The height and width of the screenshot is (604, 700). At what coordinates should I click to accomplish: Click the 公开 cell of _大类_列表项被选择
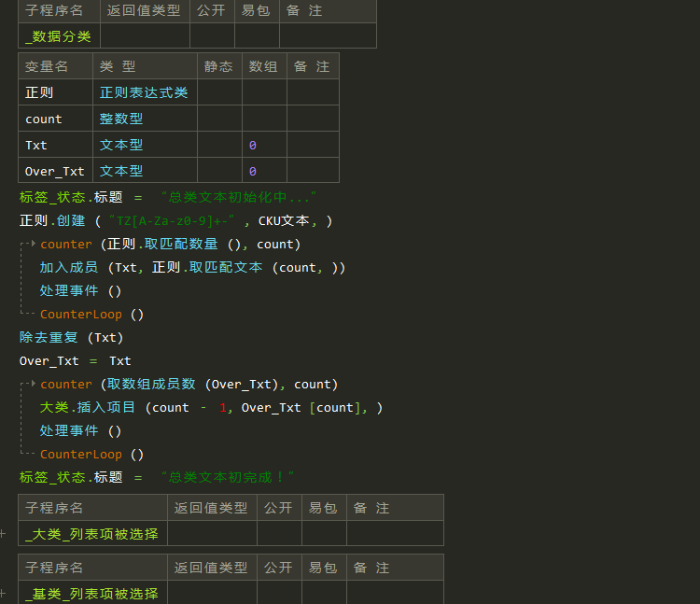(x=279, y=533)
